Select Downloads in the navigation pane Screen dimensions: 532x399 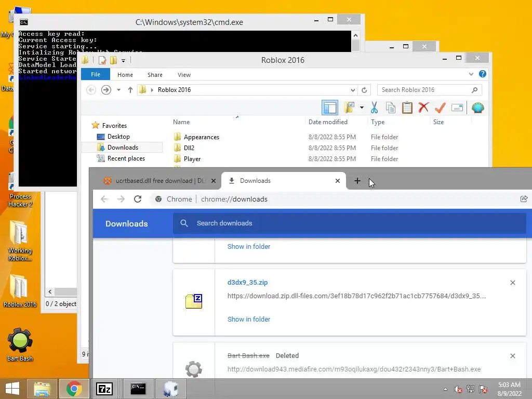point(123,147)
